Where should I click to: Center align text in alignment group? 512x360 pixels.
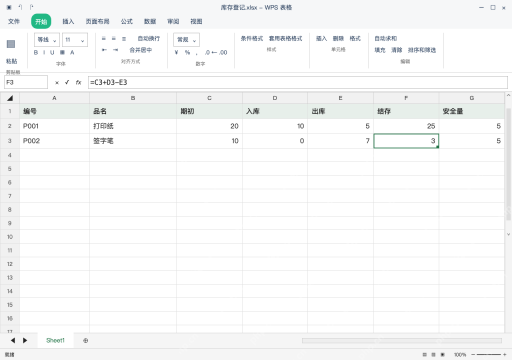(114, 39)
